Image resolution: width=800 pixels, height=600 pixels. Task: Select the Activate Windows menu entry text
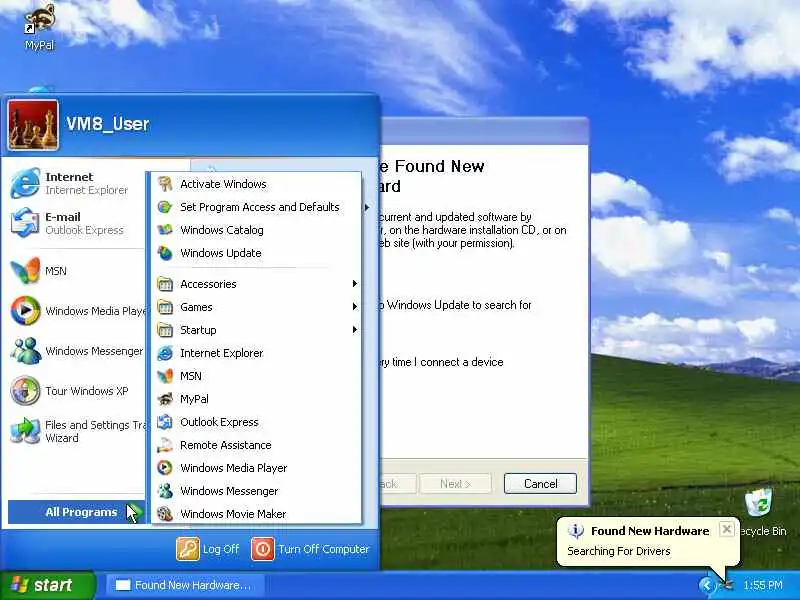pos(223,184)
